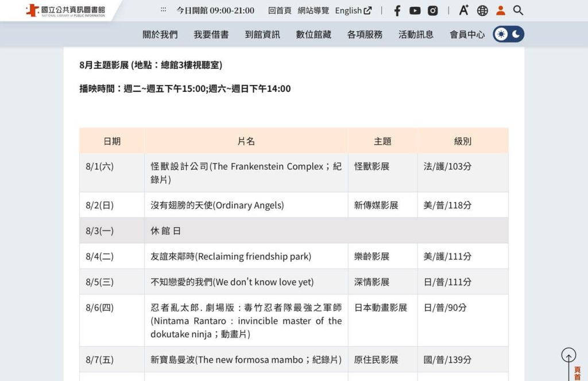Click the back-to-top arrow icon

tap(568, 355)
